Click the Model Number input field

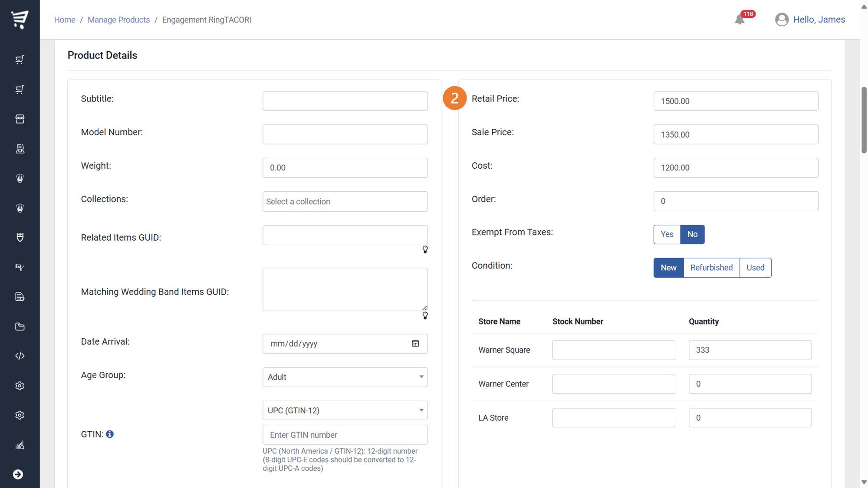pyautogui.click(x=345, y=134)
